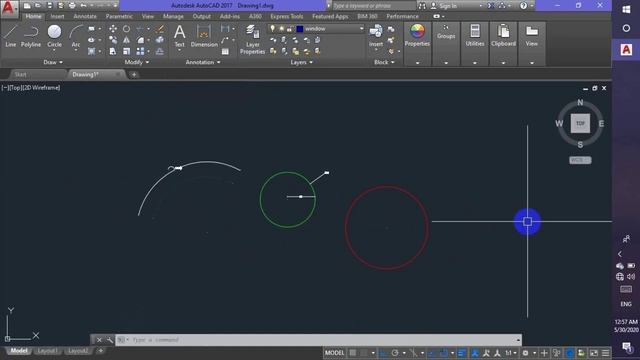Viewport: 640px width, 360px height.
Task: Select the Array tool in Modify panel
Action: point(140,51)
